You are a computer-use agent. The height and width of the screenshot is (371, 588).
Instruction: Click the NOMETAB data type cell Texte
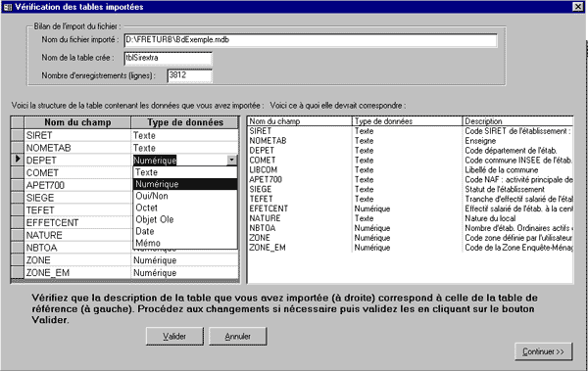tap(185, 148)
